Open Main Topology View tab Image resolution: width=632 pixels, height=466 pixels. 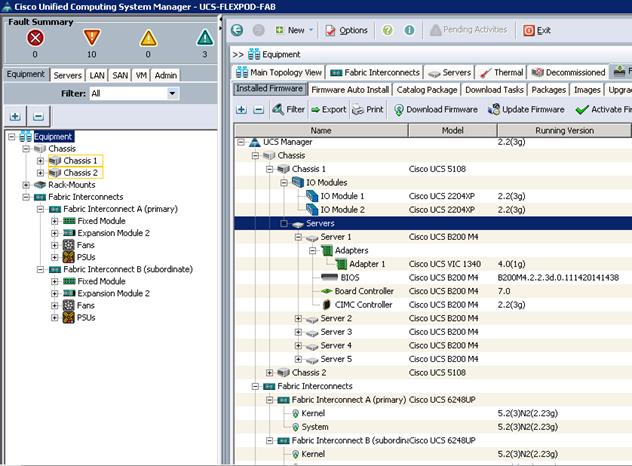pyautogui.click(x=279, y=73)
